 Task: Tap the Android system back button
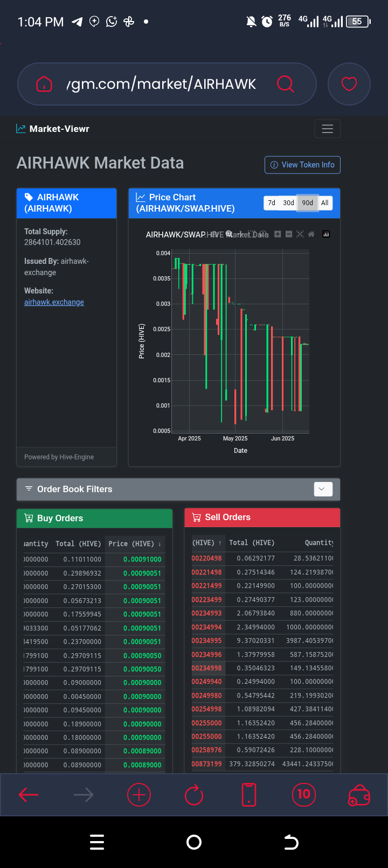point(291,842)
